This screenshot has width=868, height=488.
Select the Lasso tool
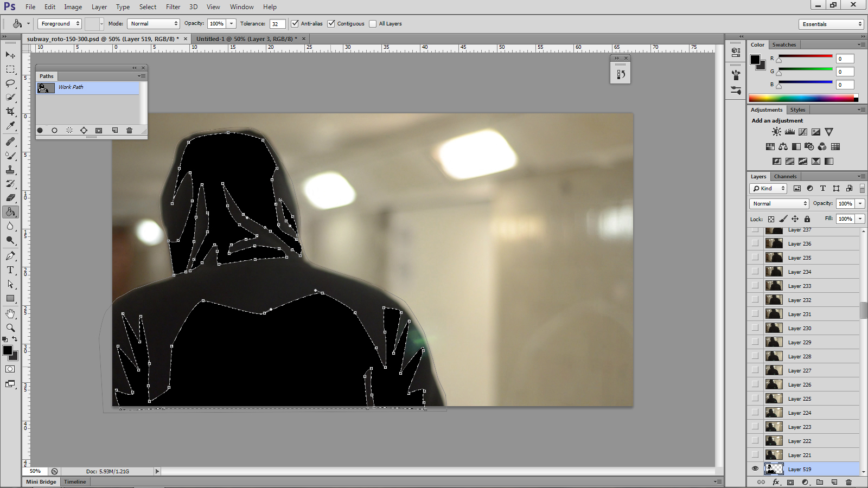pos(10,83)
